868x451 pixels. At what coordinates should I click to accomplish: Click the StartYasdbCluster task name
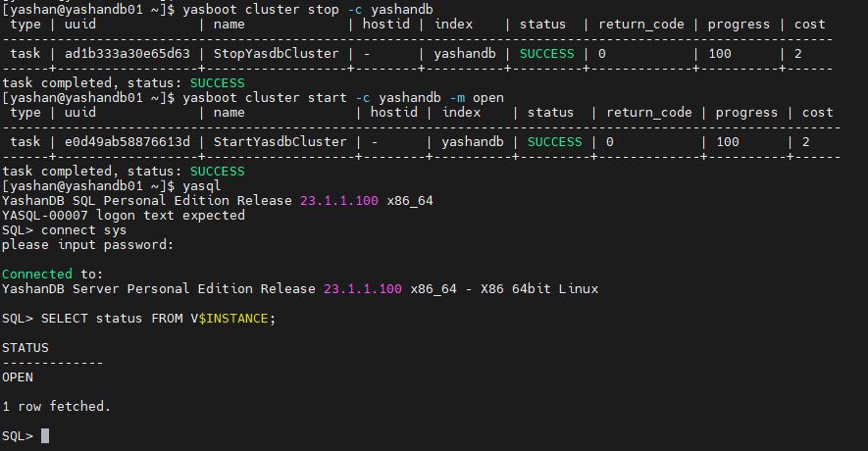pyautogui.click(x=283, y=142)
